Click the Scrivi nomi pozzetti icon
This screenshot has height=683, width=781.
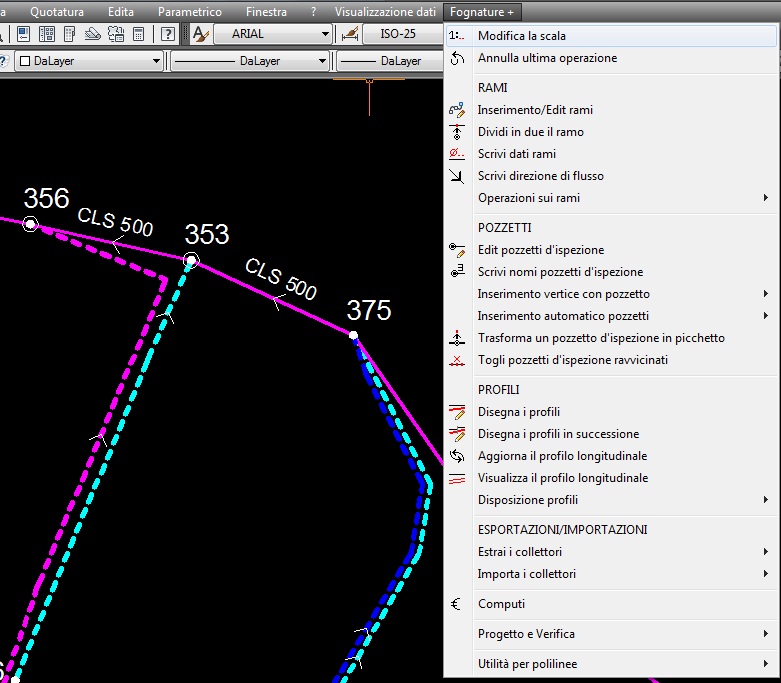coord(457,272)
